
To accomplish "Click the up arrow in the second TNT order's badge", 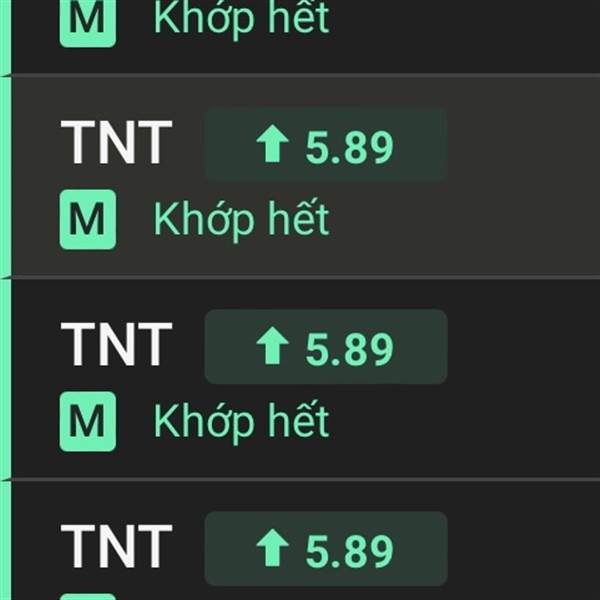I will point(272,346).
